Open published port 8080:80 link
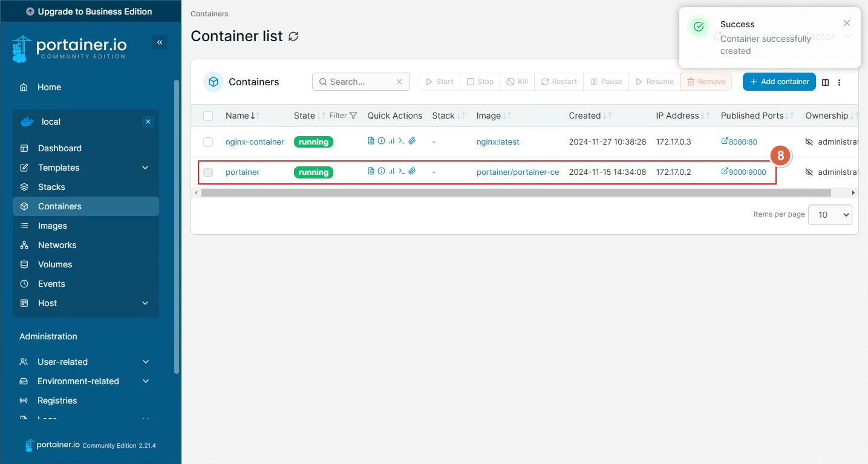Viewport: 868px width, 464px height. click(739, 142)
